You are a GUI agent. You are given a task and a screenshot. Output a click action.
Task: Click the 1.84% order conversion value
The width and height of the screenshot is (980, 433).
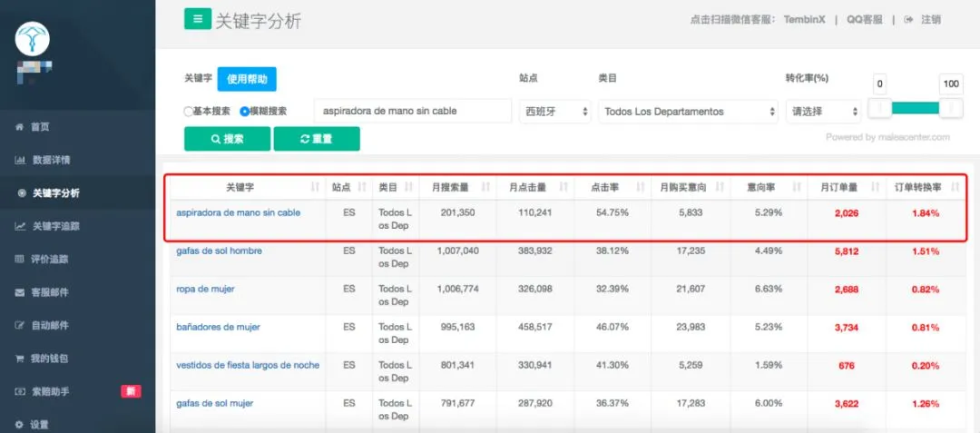925,213
